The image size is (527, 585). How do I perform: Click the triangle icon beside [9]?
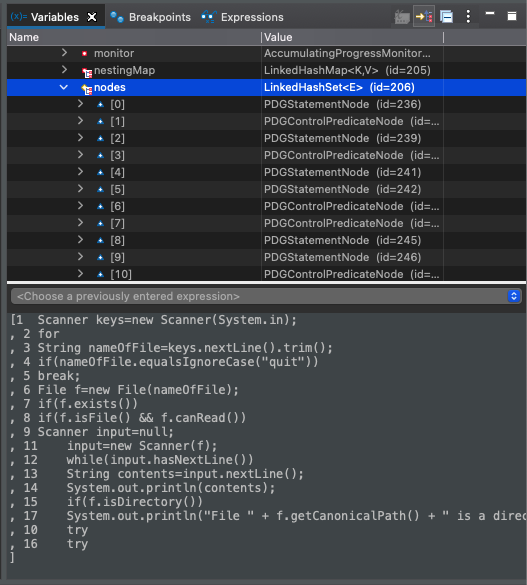(100, 257)
